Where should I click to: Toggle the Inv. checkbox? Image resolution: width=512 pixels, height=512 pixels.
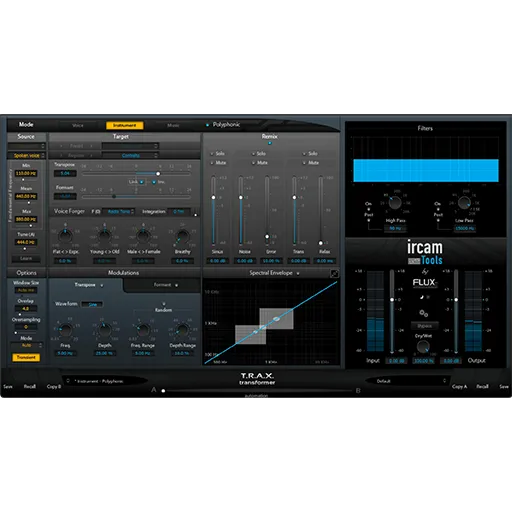tap(154, 182)
